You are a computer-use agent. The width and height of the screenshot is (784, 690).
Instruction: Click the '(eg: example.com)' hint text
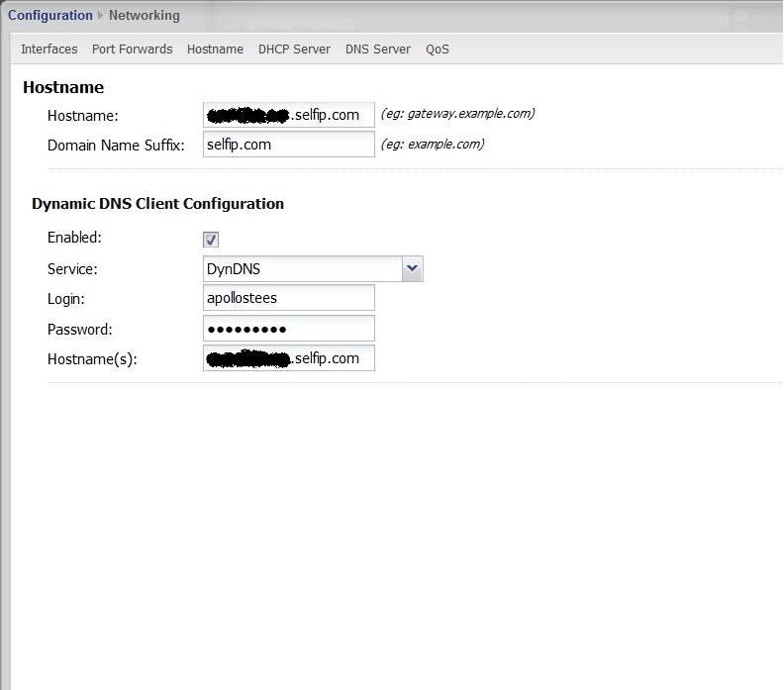433,145
